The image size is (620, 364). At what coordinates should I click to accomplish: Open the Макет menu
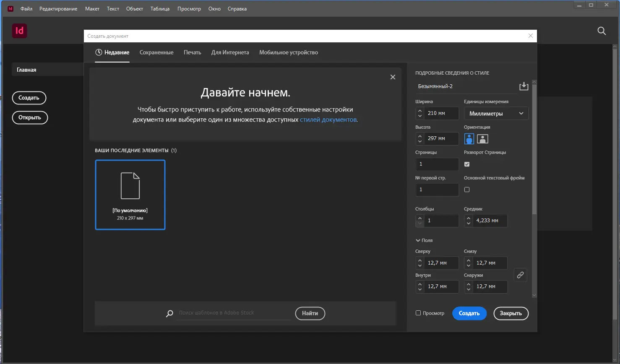(x=92, y=9)
